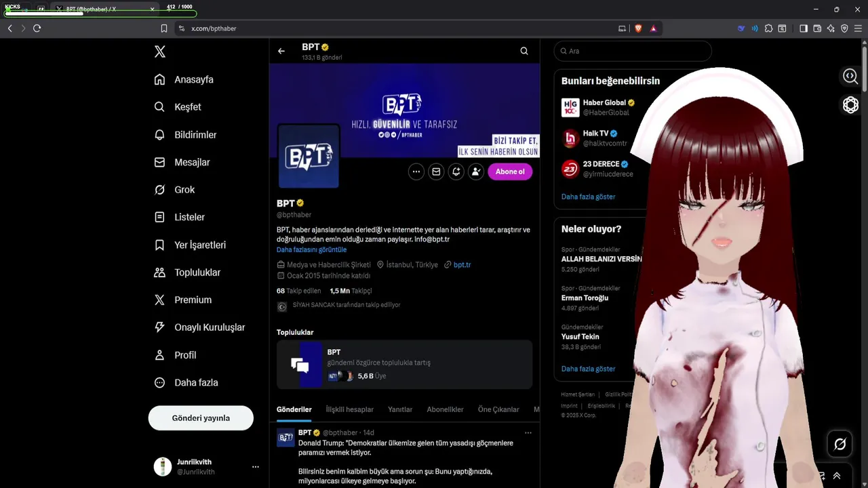The width and height of the screenshot is (868, 488).
Task: Open the BPT community card
Action: point(404,365)
